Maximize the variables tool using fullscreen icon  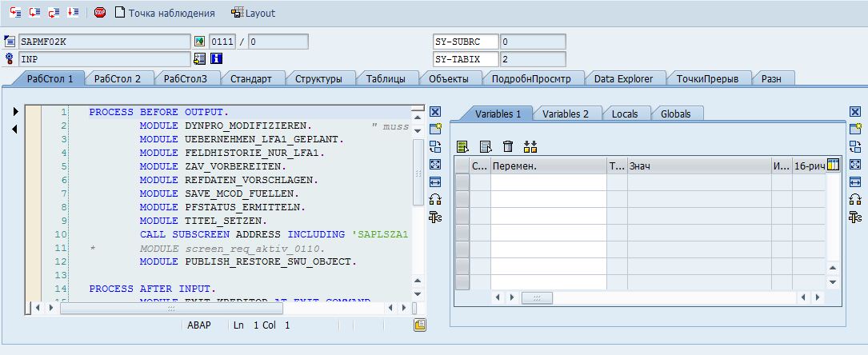tap(854, 165)
